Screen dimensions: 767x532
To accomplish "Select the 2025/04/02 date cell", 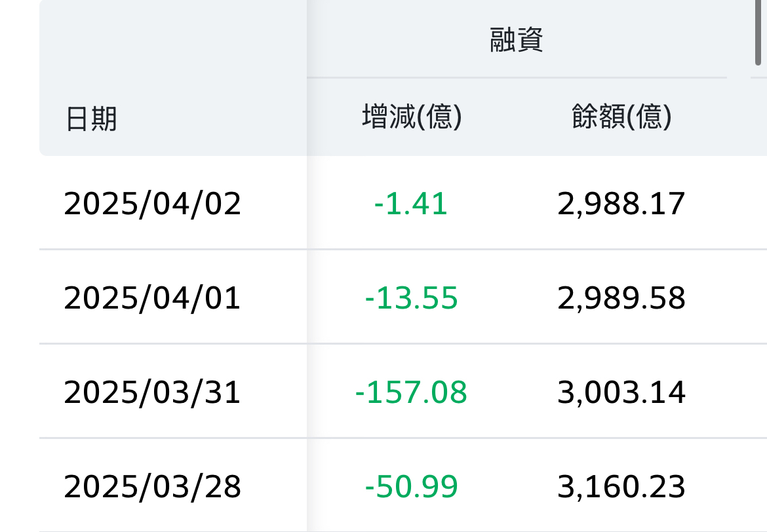I will (153, 204).
